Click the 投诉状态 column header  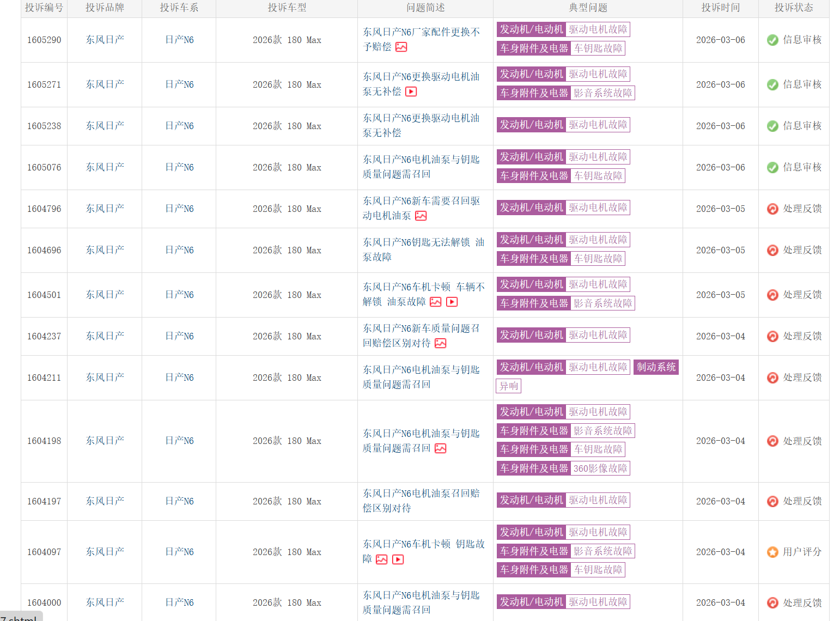(793, 8)
